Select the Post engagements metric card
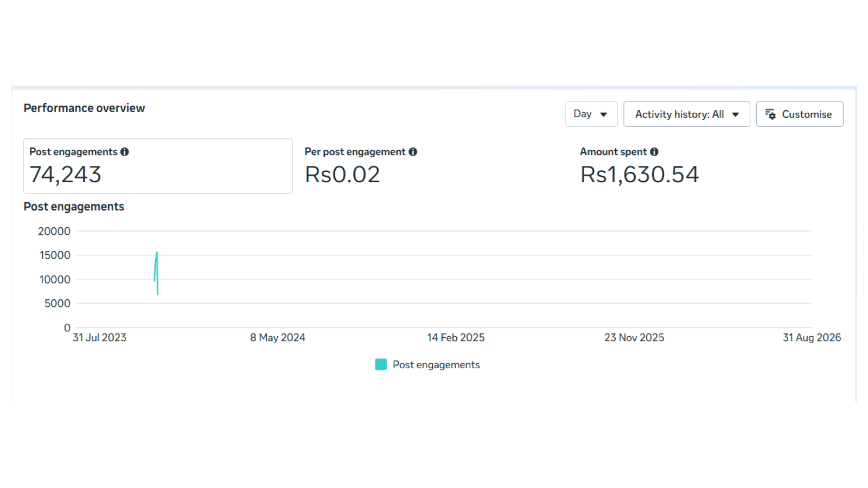The image size is (868, 488). click(x=158, y=166)
